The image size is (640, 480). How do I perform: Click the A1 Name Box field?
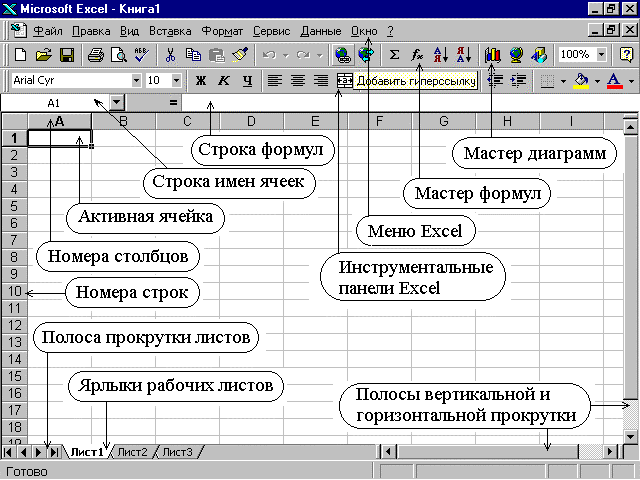coord(55,102)
